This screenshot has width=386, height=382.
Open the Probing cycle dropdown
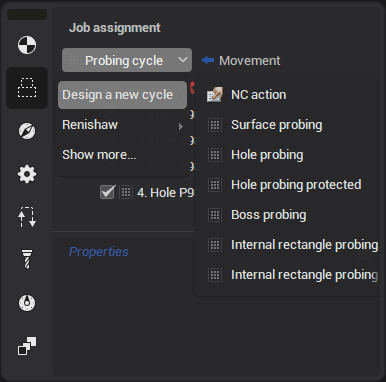point(127,60)
